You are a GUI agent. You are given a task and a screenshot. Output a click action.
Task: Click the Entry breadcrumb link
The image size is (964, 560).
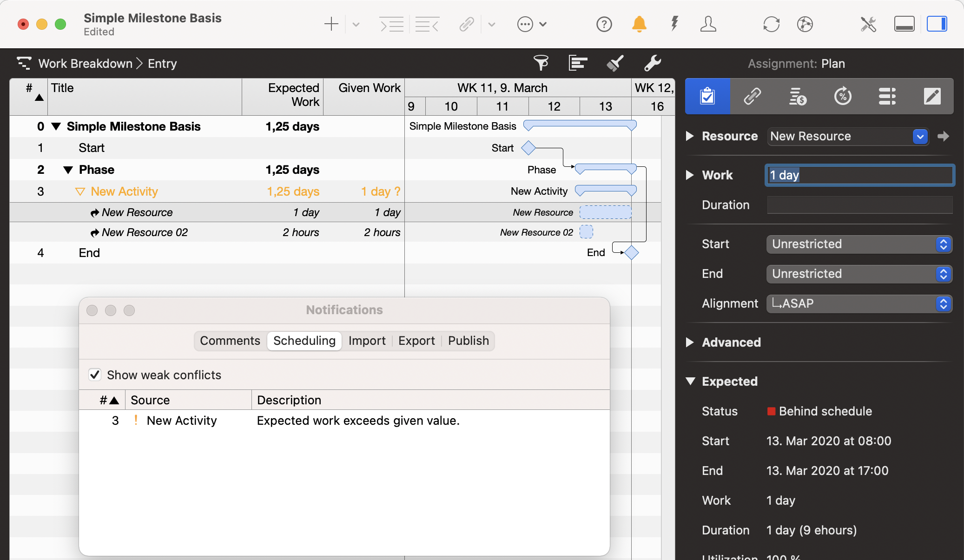point(162,64)
